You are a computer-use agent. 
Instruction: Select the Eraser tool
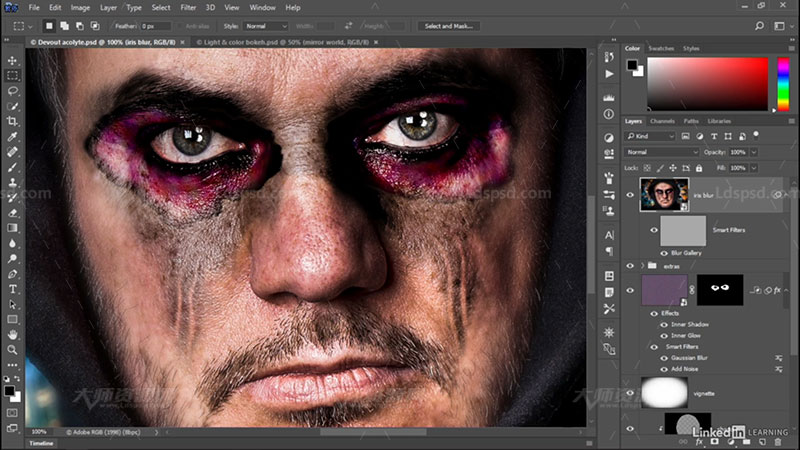[12, 213]
